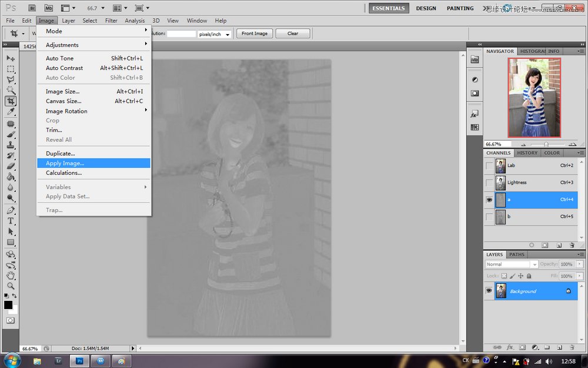The image size is (588, 368).
Task: Hide the Background layer using its eye icon
Action: pyautogui.click(x=489, y=291)
